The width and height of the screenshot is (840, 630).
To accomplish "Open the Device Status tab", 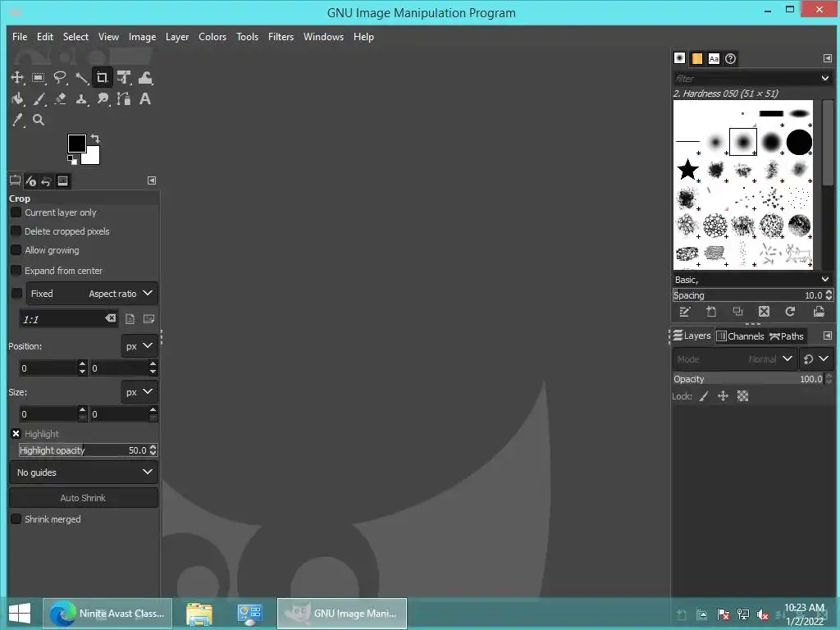I will coord(31,181).
